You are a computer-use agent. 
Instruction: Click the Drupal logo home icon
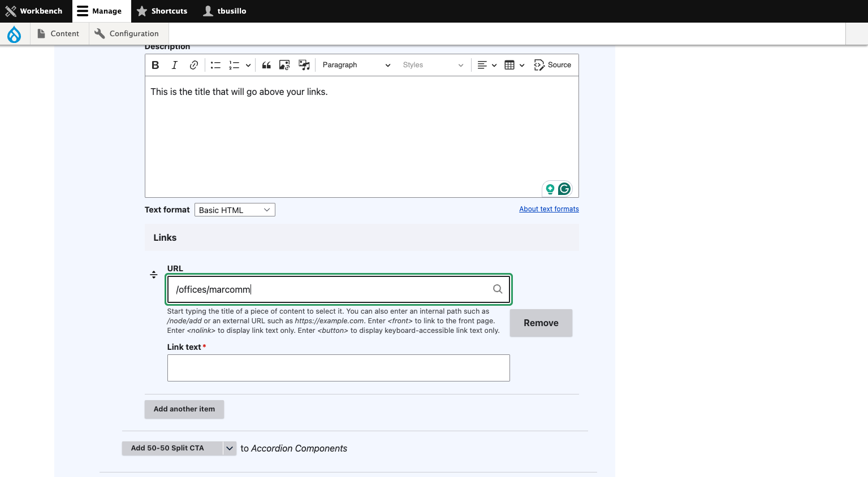[x=14, y=34]
